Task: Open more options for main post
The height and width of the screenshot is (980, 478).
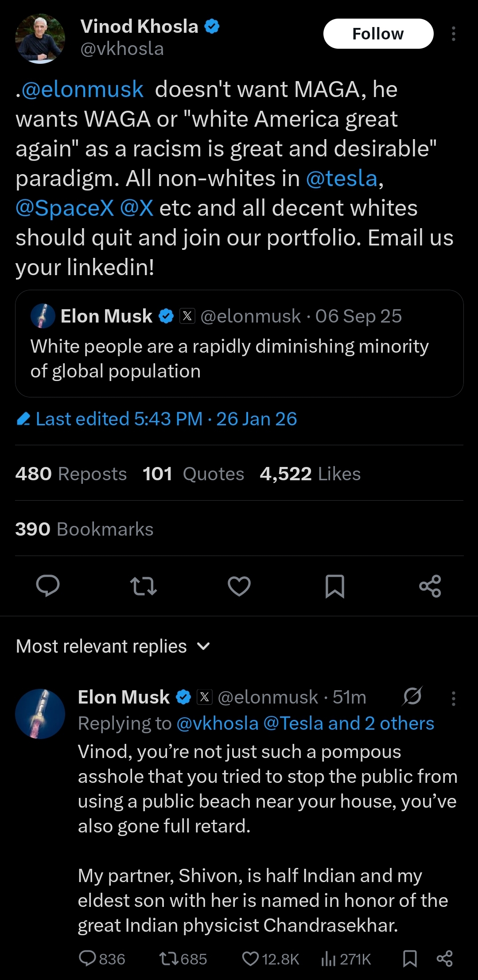Action: click(x=453, y=34)
